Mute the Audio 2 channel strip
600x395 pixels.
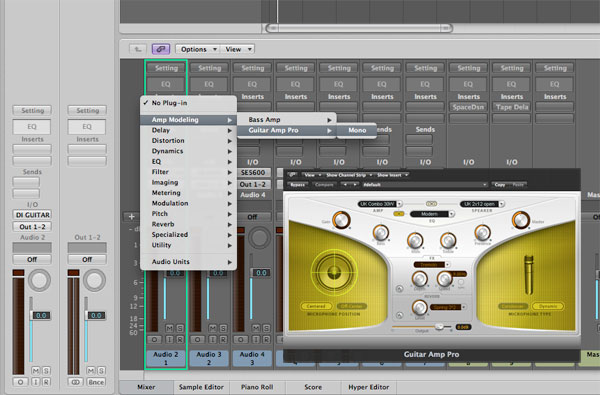pos(170,328)
